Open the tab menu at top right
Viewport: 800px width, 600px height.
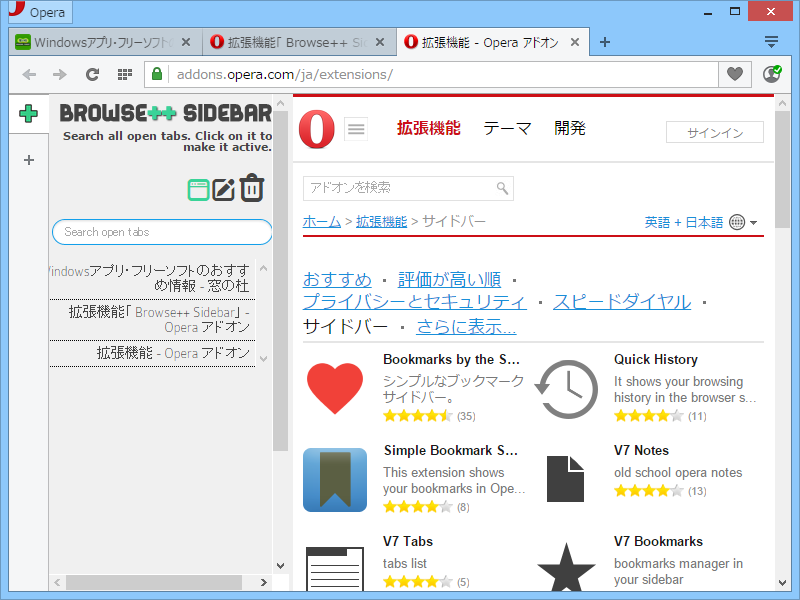[772, 41]
